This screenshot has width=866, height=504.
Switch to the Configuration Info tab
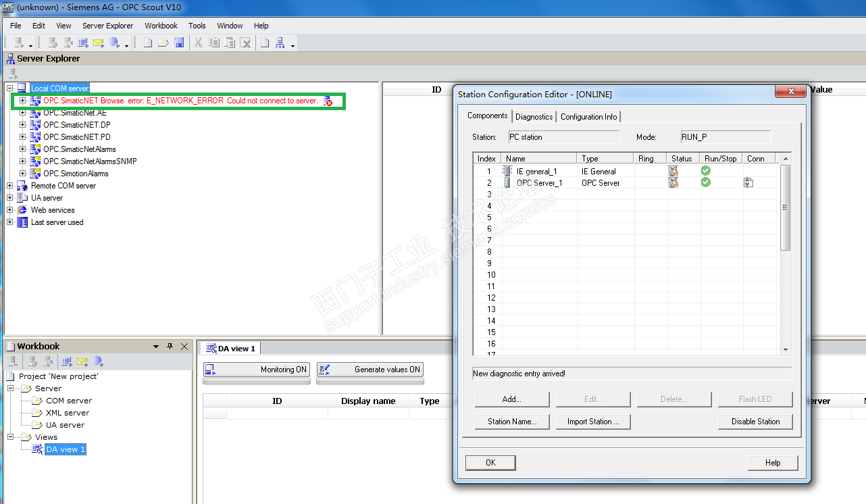(588, 117)
